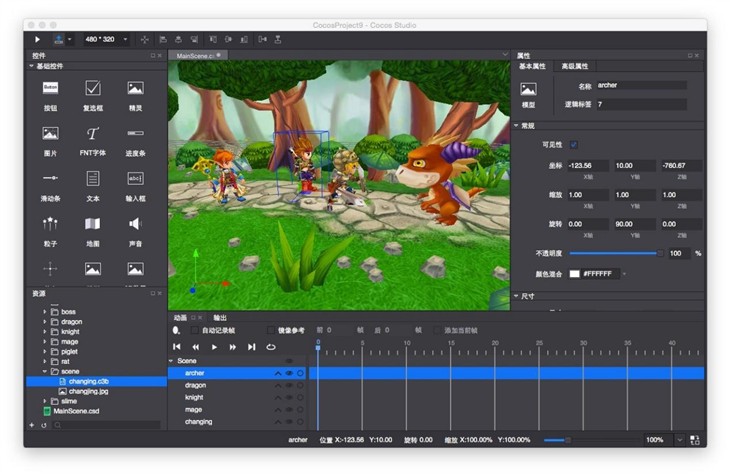Screen dimensions: 730x475
Task: Jump to last frame button
Action: 251,347
